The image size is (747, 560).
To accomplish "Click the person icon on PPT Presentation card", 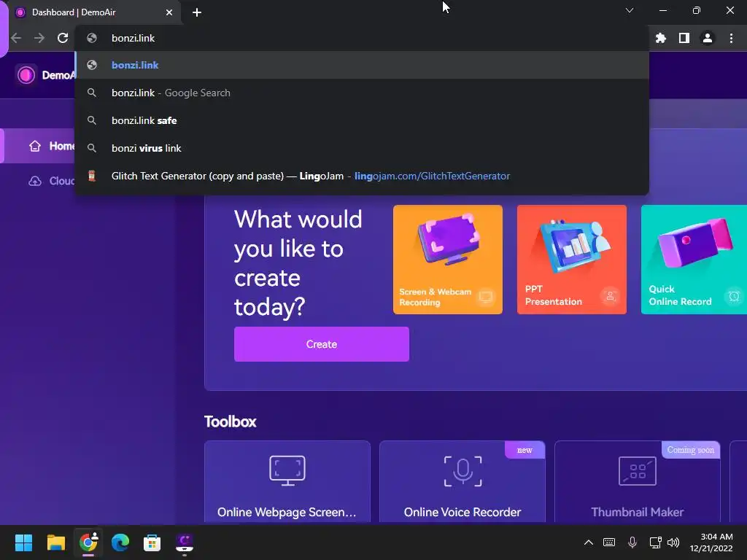I will [x=611, y=296].
